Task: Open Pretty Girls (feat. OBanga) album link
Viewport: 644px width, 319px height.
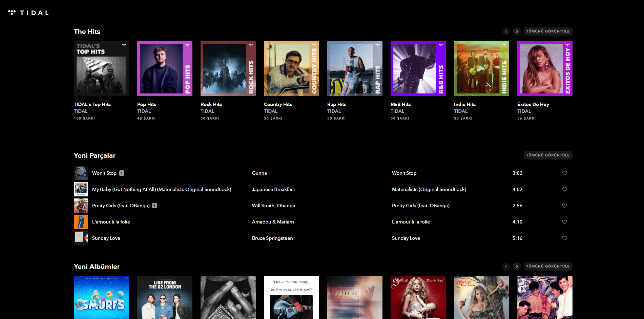Action: point(421,206)
